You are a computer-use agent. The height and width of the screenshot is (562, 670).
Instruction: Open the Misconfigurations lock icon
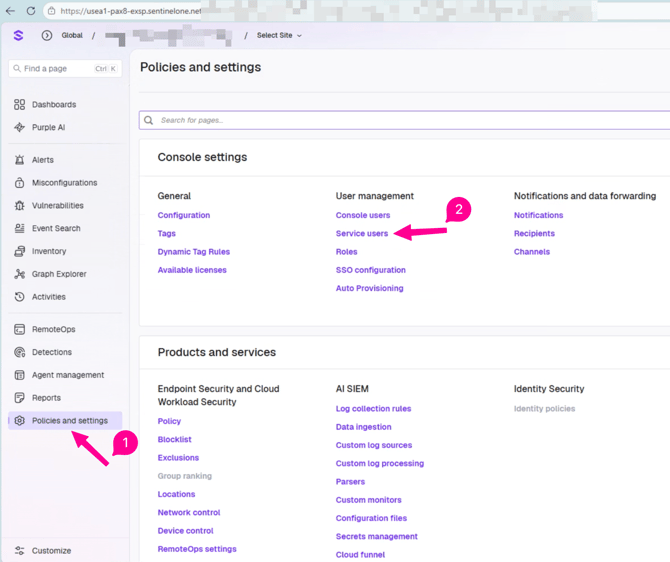(19, 183)
